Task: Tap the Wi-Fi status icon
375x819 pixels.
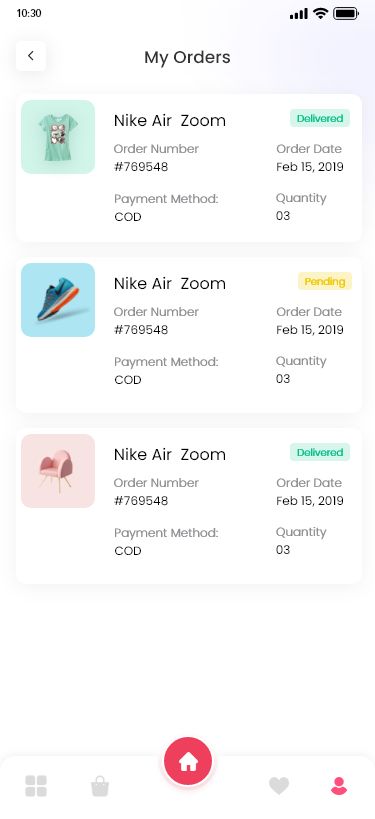Action: pos(320,14)
